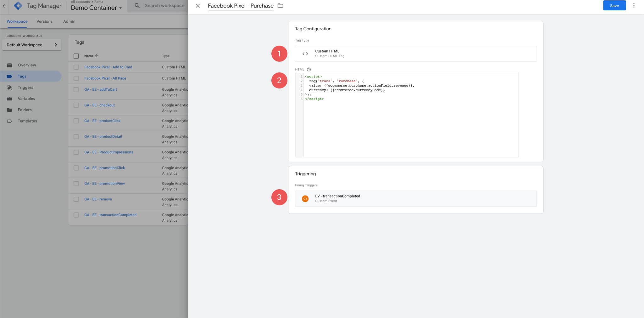Screen dimensions: 644x318
Task: Open the GA - EE - promotionView tag
Action: click(104, 184)
